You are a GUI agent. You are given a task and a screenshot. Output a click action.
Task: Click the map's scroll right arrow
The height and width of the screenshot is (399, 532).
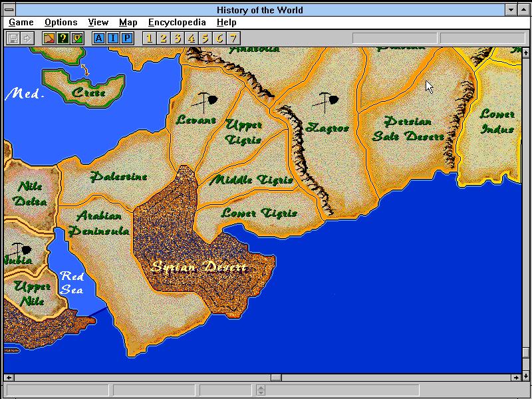517,377
